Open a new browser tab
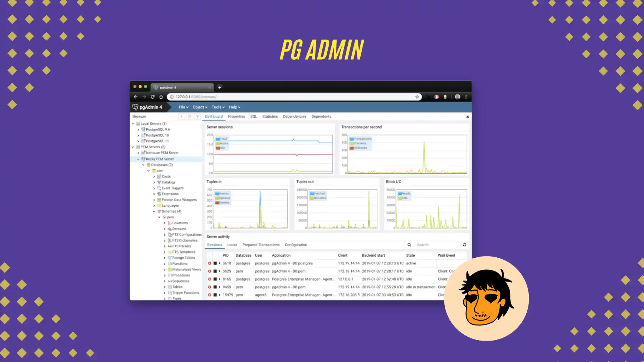Screen dimensions: 644x362 [220, 87]
